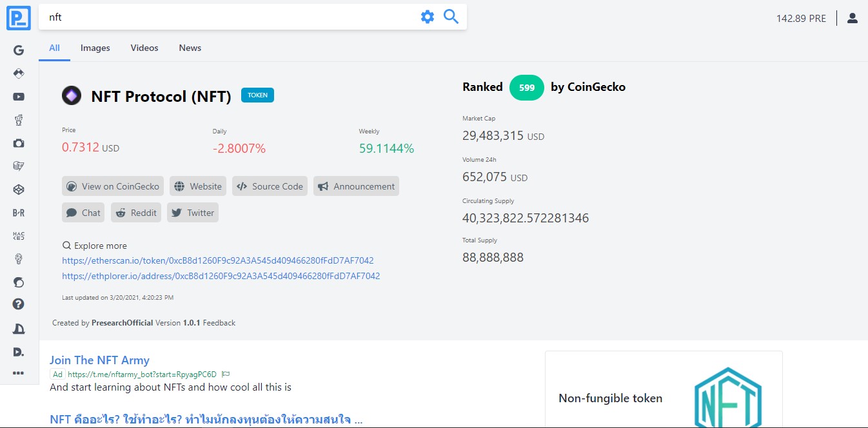Show more providers via three-dots icon
Screen dimensions: 868x428
pos(19,373)
